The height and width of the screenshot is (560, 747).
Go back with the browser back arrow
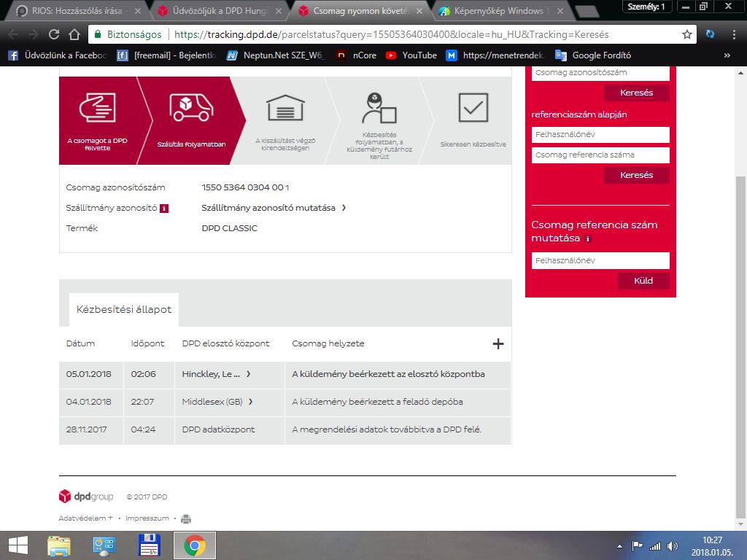click(x=13, y=34)
